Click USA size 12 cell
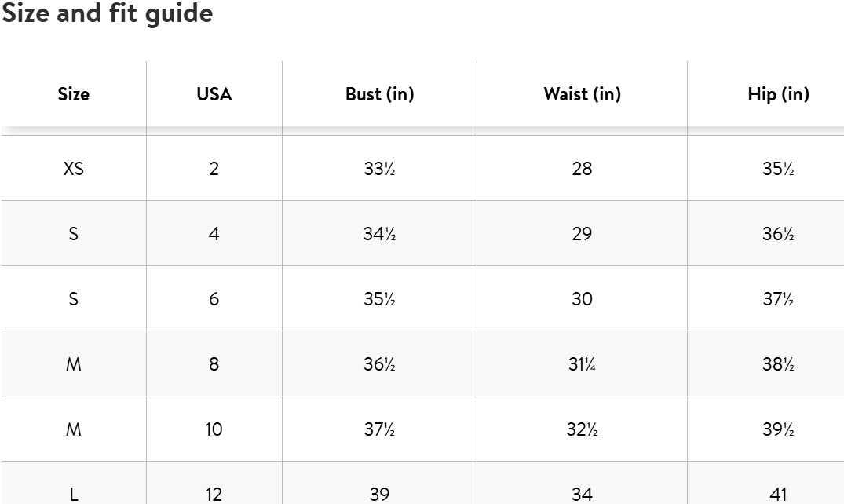This screenshot has height=504, width=844. (x=214, y=494)
